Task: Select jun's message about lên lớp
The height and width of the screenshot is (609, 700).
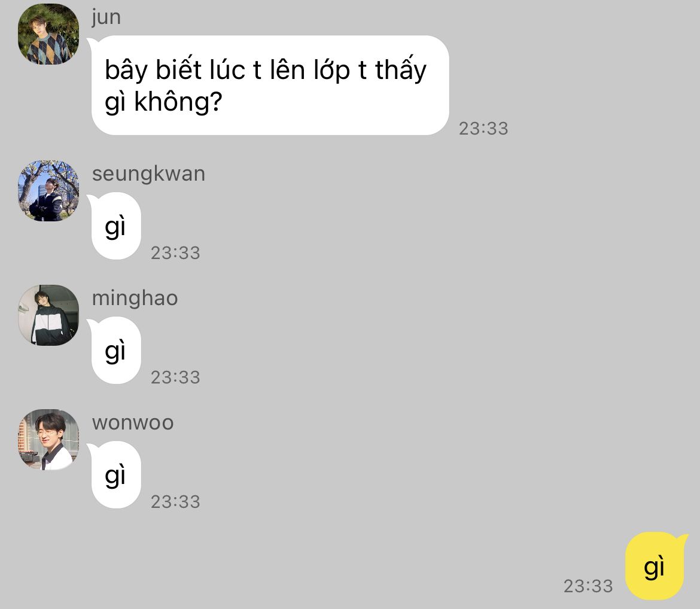Action: (x=270, y=86)
